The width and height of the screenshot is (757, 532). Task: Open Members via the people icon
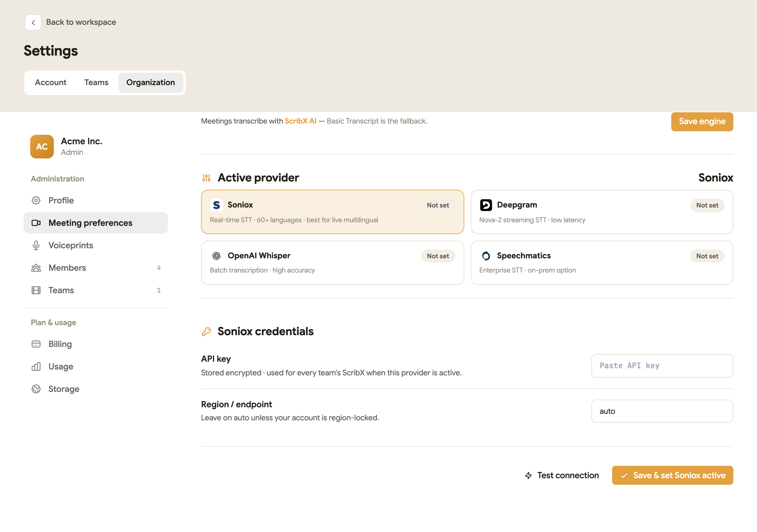(x=36, y=268)
